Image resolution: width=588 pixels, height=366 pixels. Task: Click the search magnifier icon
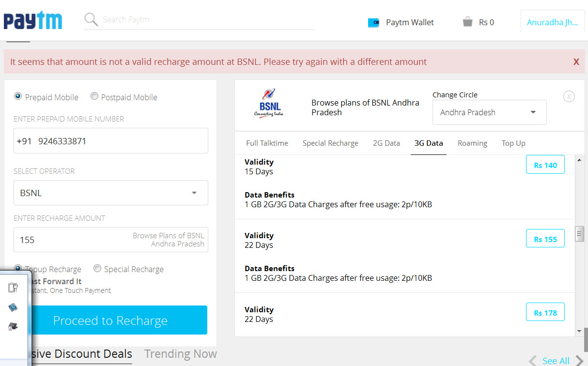tap(91, 20)
